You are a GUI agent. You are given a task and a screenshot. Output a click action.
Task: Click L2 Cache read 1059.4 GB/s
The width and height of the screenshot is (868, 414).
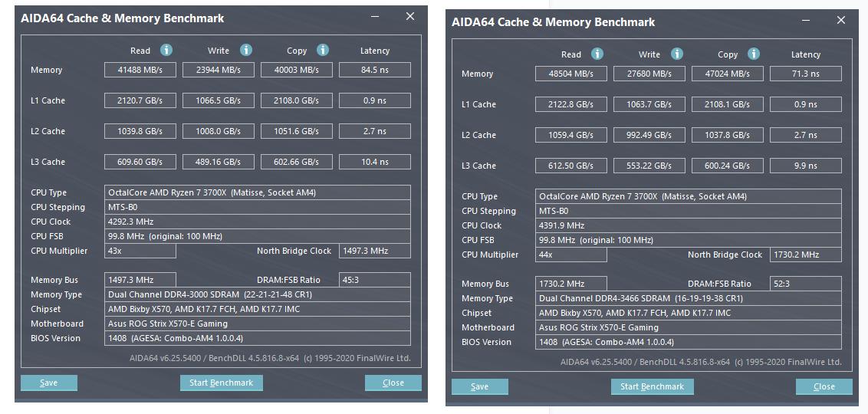coord(571,135)
